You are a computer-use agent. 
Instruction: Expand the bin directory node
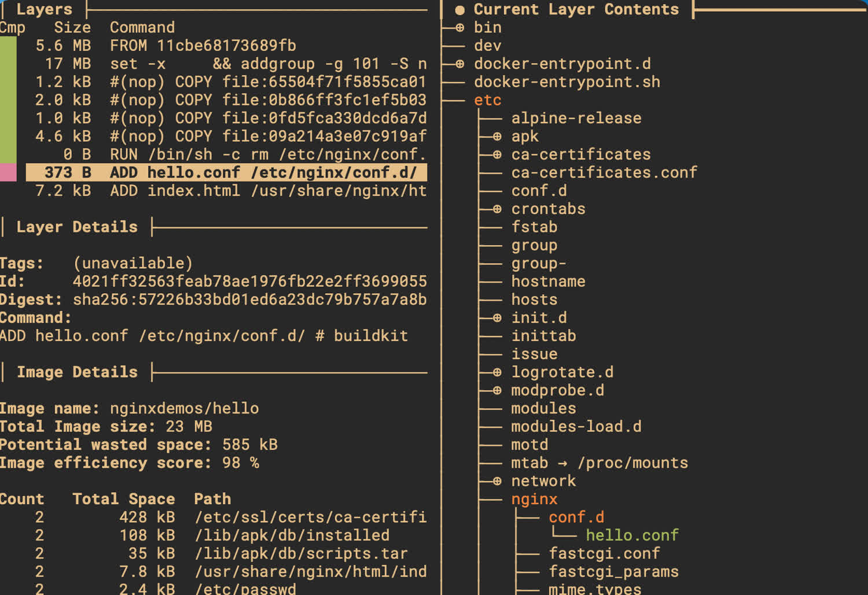coord(459,28)
